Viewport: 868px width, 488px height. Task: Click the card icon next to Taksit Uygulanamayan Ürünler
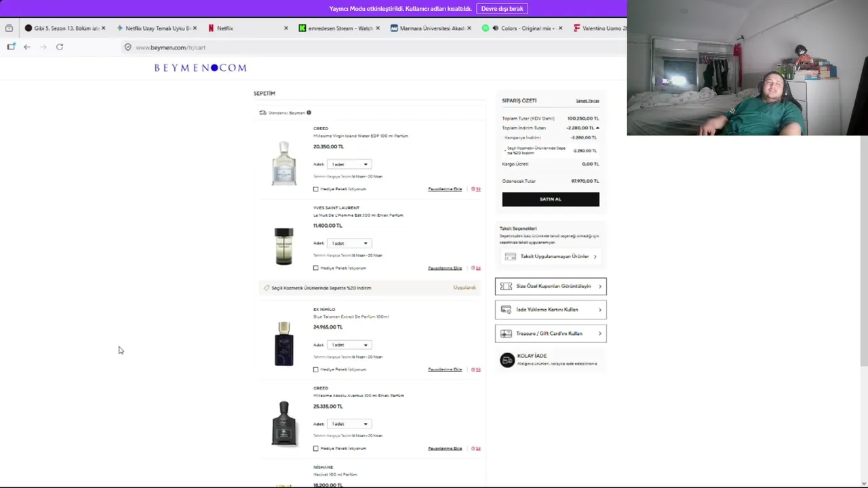click(x=510, y=256)
